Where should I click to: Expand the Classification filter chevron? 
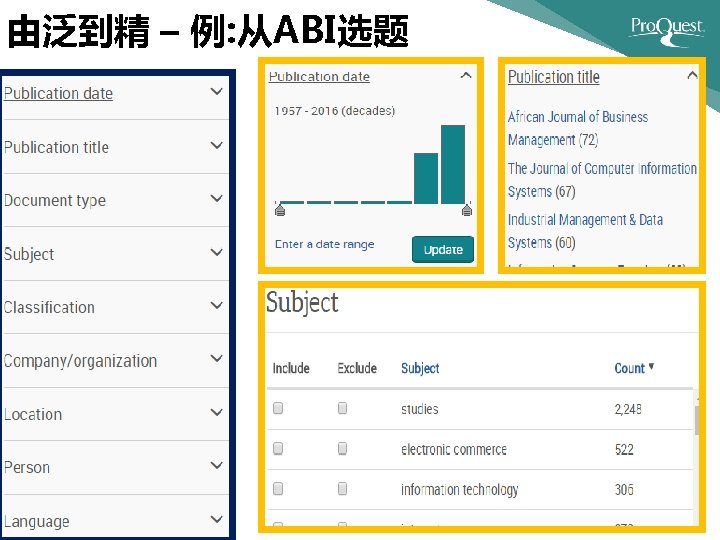tap(216, 305)
